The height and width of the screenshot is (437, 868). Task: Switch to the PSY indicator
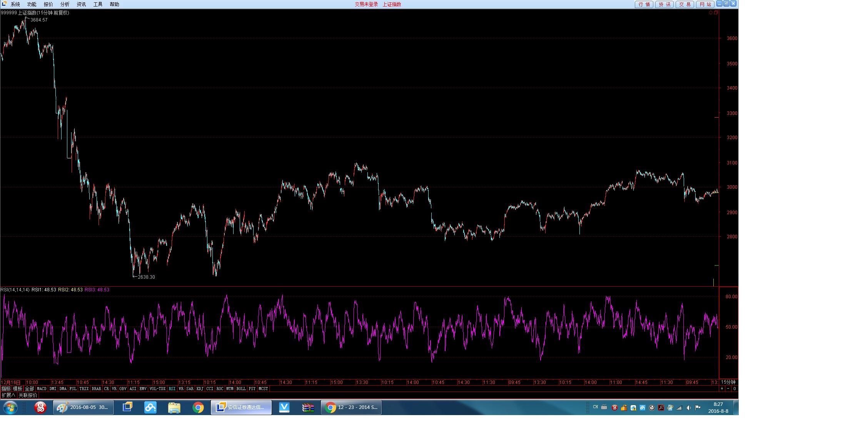click(x=252, y=389)
